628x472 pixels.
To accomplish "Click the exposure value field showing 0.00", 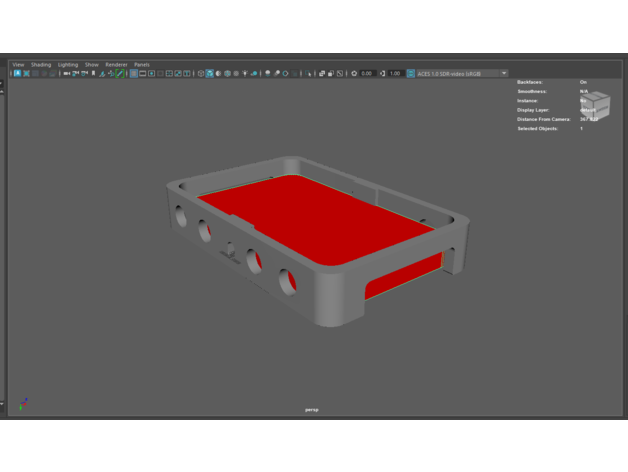I will (x=367, y=73).
